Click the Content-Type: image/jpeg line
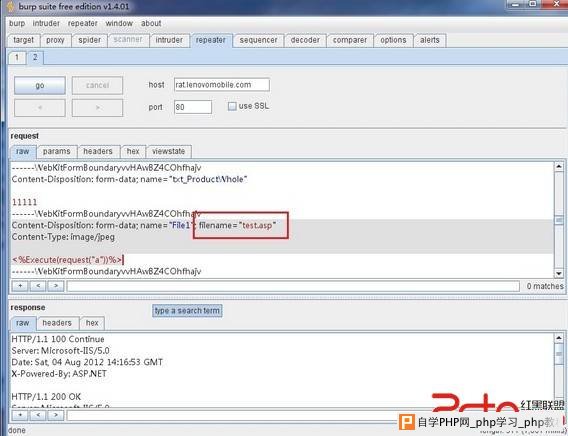568x436 pixels. click(63, 237)
